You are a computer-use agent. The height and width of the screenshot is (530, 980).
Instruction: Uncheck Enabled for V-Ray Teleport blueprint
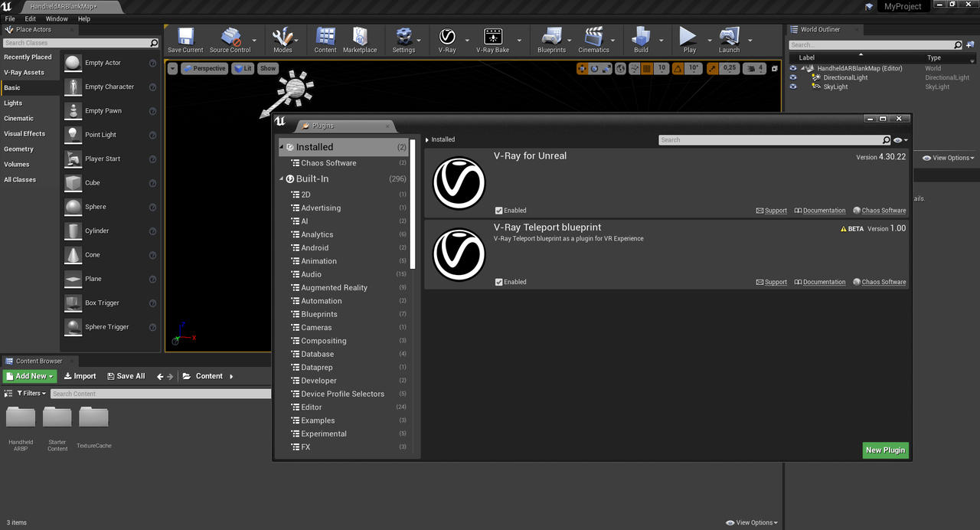pyautogui.click(x=499, y=282)
